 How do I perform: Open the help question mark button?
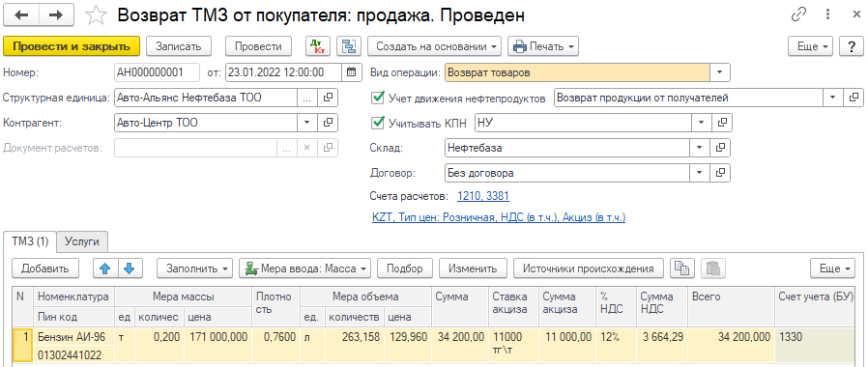pos(852,46)
